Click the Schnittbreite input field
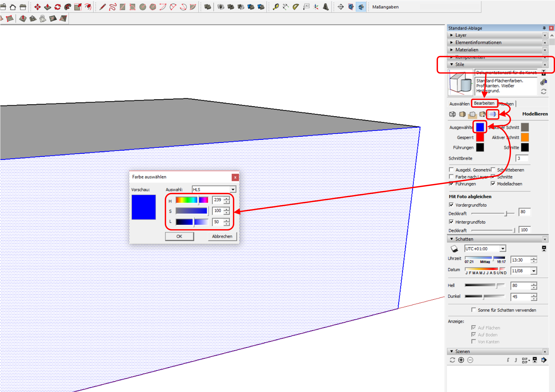The width and height of the screenshot is (555, 392). 522,158
